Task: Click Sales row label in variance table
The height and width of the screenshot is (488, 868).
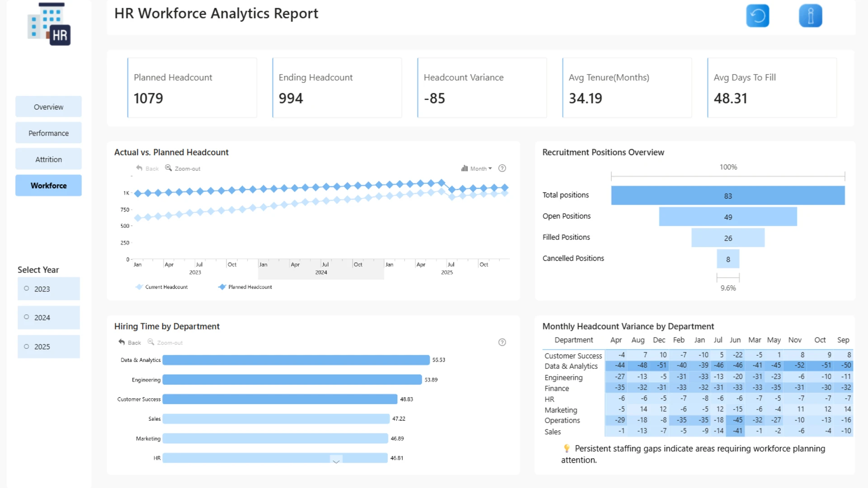Action: click(552, 432)
